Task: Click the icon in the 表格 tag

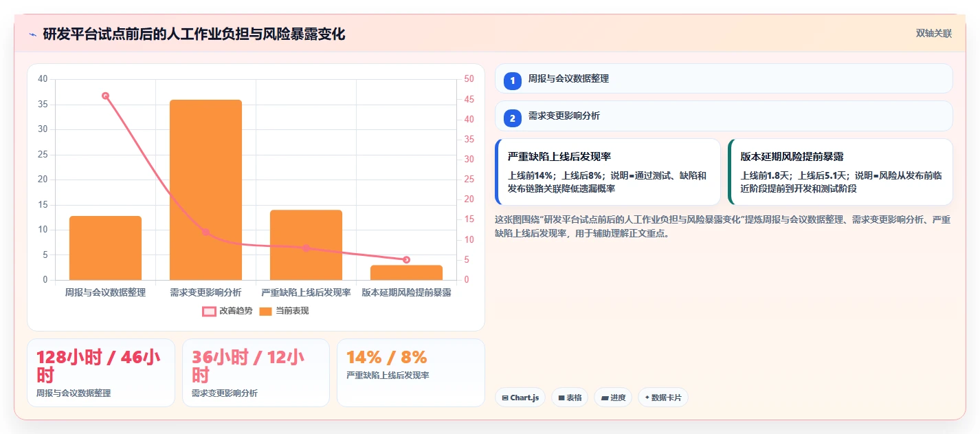Action: (x=561, y=398)
